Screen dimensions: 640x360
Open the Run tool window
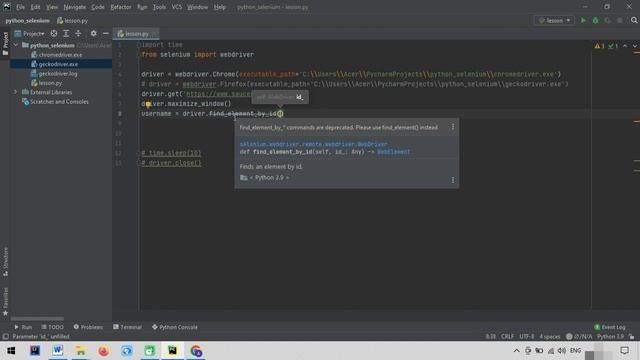pyautogui.click(x=23, y=327)
